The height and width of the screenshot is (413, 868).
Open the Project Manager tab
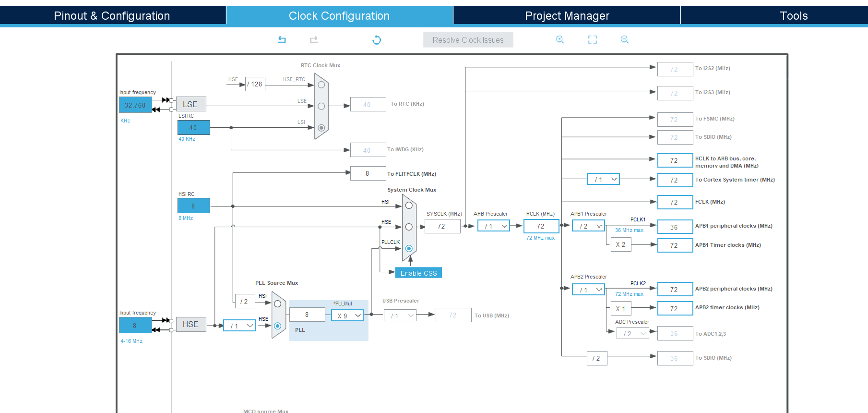click(x=567, y=16)
